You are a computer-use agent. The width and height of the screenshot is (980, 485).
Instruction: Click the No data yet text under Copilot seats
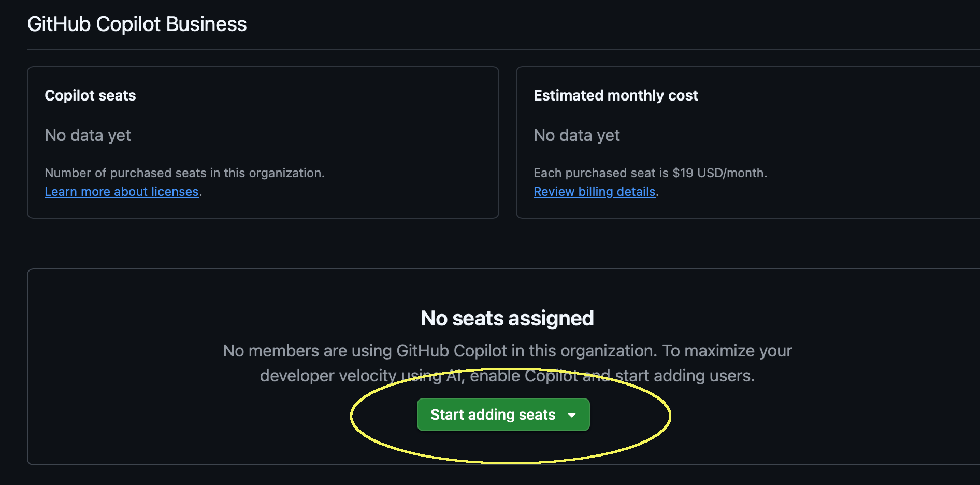88,135
